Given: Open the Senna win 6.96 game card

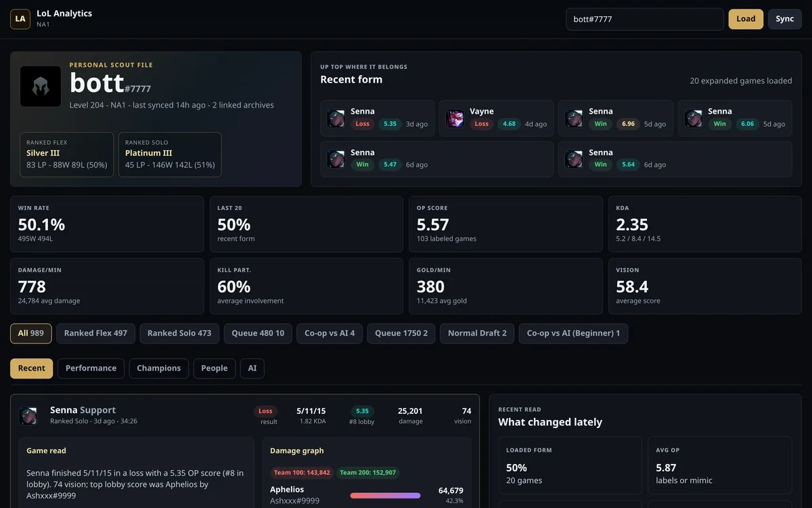Looking at the screenshot, I should (616, 119).
